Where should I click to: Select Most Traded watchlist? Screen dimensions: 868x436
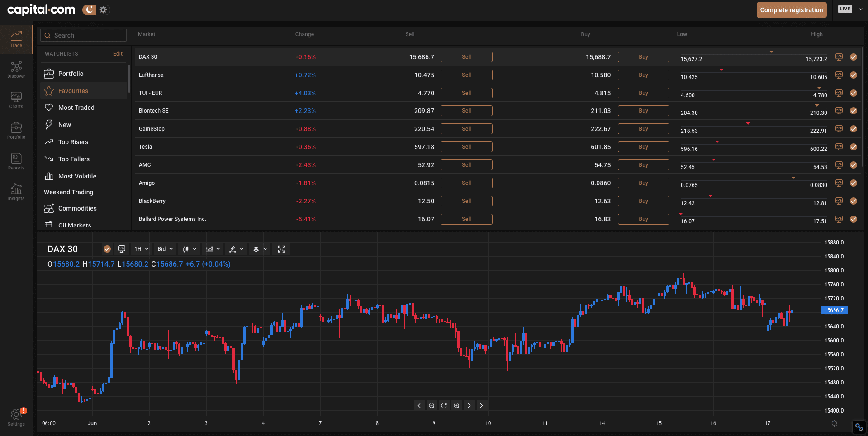pyautogui.click(x=84, y=108)
